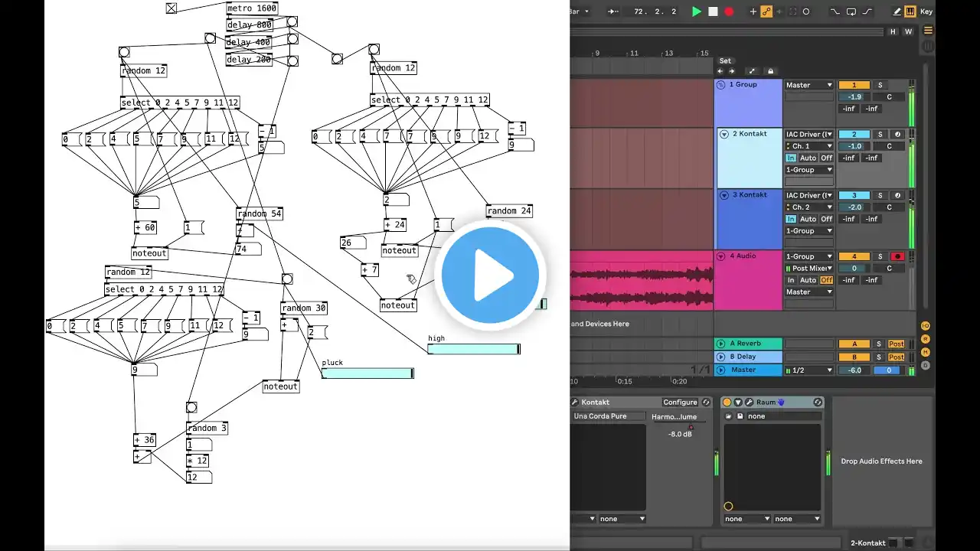Toggle Computer MIDI Keyboard icon
Viewport: 980px width, 551px height.
pyautogui.click(x=910, y=11)
